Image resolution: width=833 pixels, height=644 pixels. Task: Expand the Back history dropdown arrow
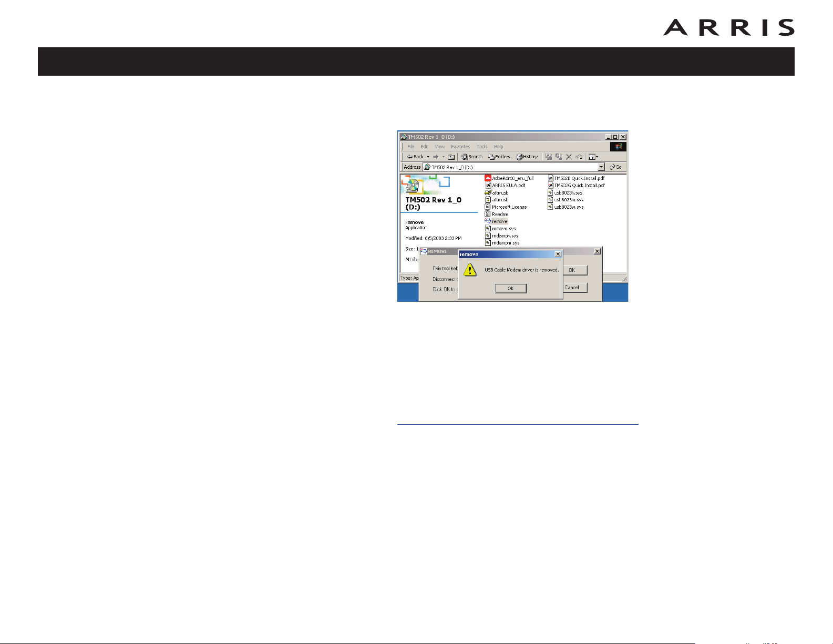tap(428, 157)
